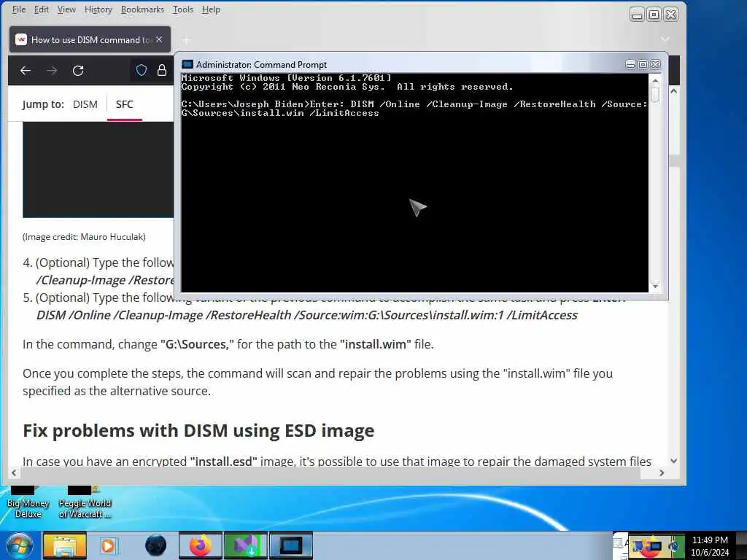Click the browser page scroll up arrow

tap(673, 91)
